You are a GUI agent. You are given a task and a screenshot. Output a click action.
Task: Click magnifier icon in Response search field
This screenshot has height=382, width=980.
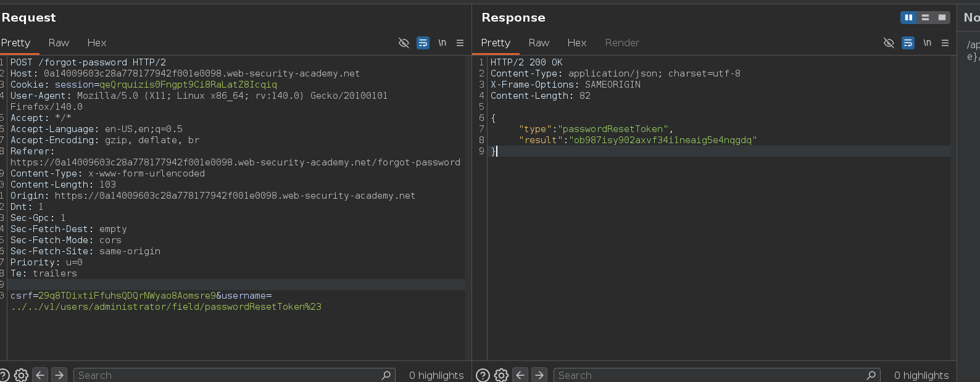click(871, 375)
